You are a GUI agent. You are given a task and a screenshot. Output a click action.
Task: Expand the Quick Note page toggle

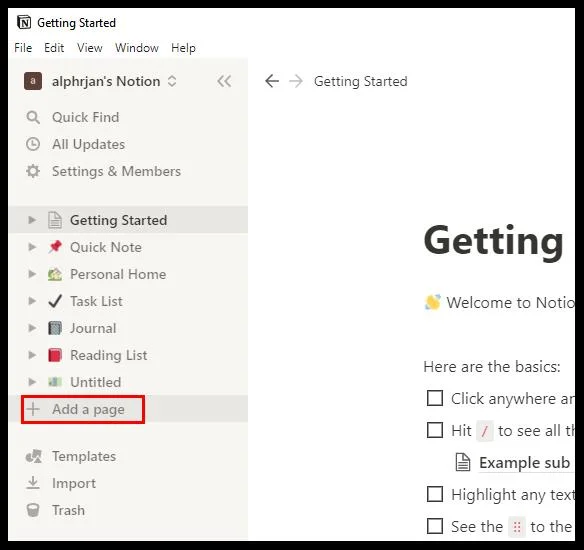32,247
